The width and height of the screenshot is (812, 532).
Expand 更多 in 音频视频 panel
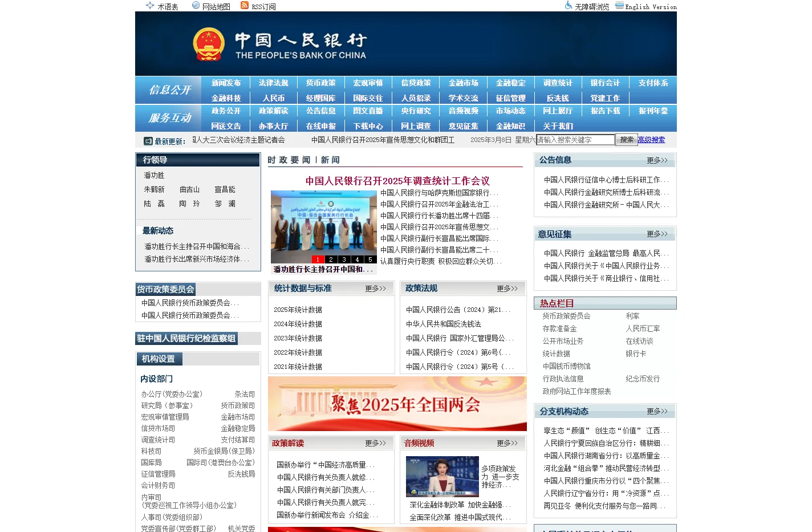pyautogui.click(x=507, y=443)
